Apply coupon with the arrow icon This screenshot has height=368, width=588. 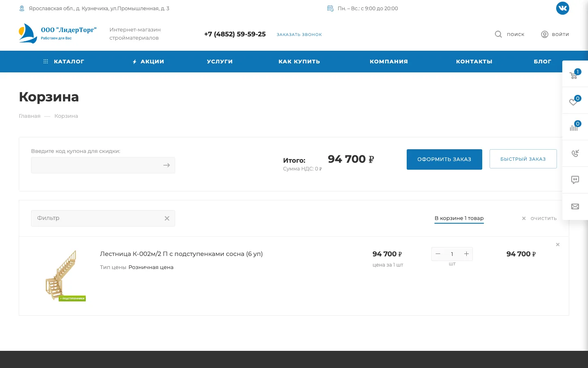(167, 165)
